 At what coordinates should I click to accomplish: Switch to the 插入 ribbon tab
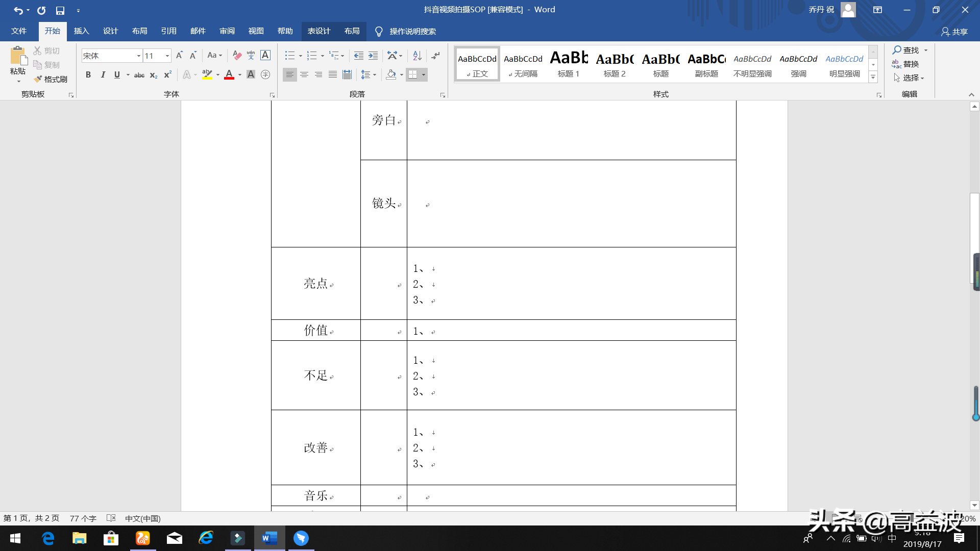pos(81,31)
